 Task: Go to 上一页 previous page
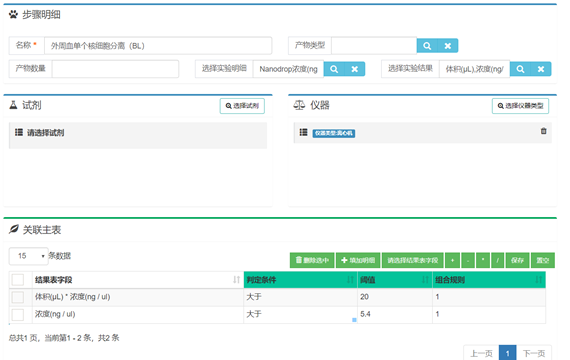pyautogui.click(x=481, y=353)
